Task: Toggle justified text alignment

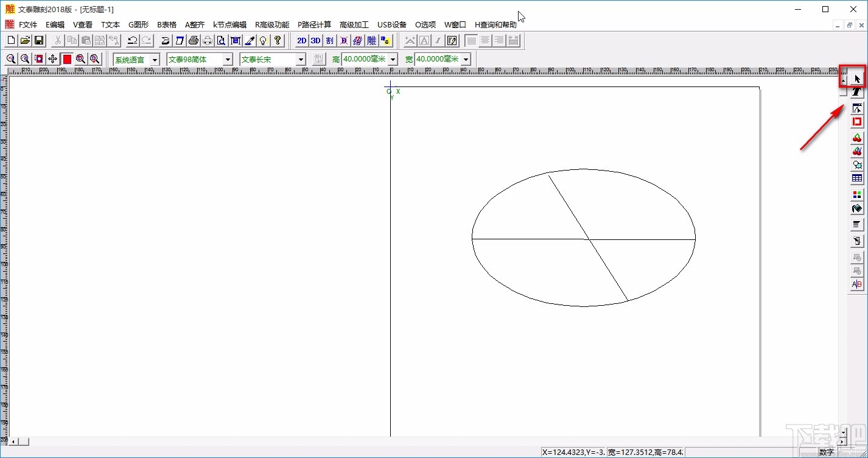Action: [x=514, y=41]
